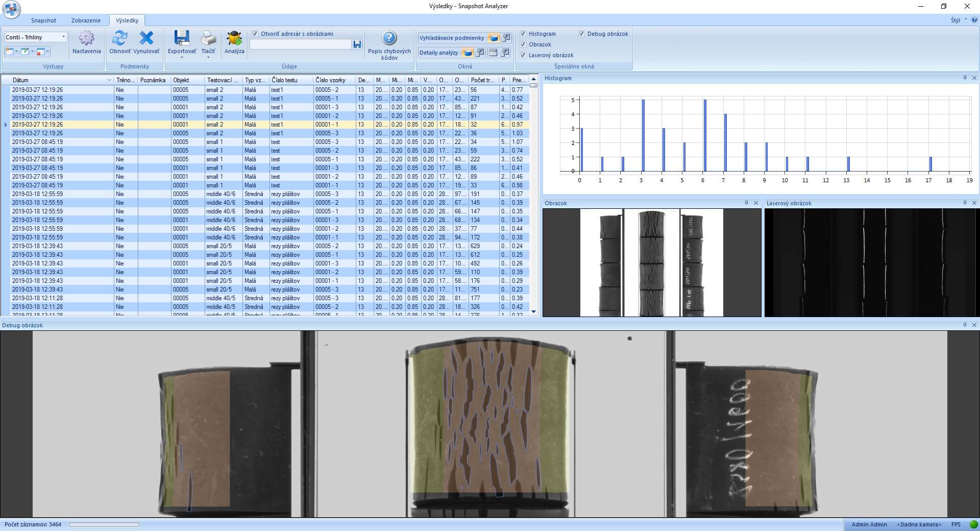Open the Dátum column filter dropdown
The width and height of the screenshot is (980, 531).
tap(109, 80)
